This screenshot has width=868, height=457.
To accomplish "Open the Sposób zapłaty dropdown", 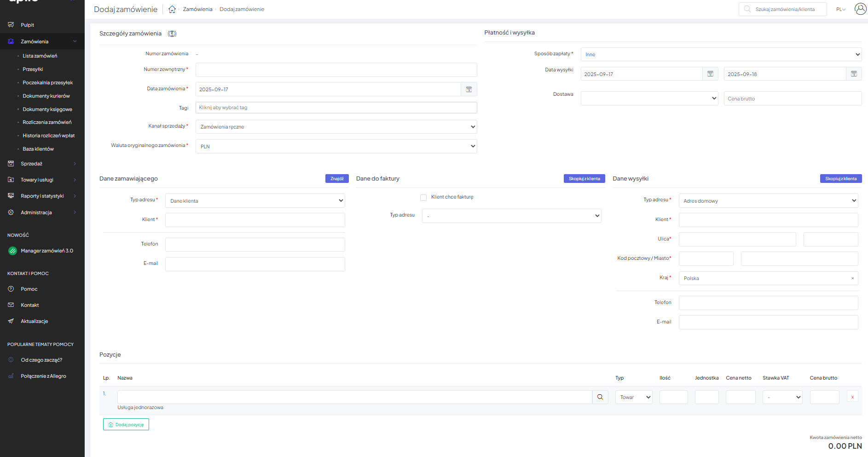I will tap(721, 54).
